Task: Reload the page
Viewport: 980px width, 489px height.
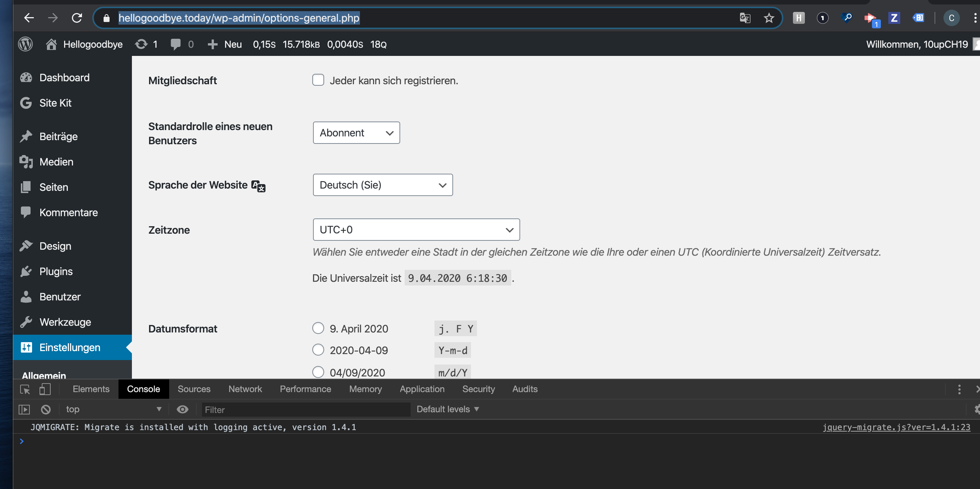Action: (x=77, y=18)
